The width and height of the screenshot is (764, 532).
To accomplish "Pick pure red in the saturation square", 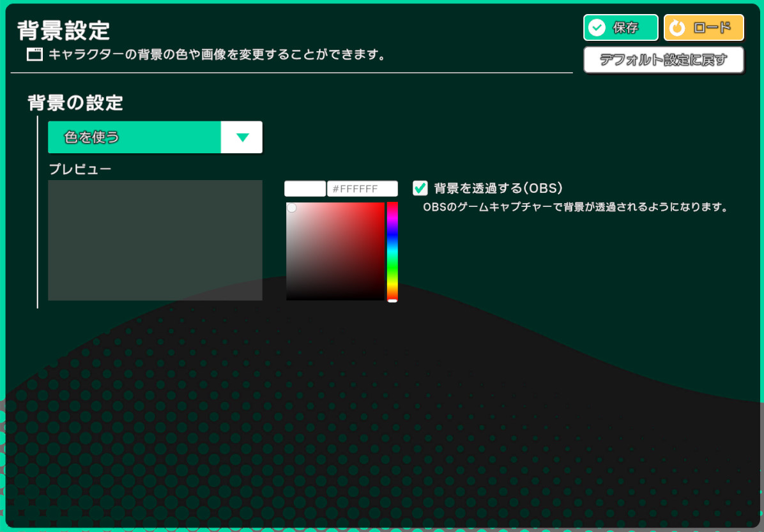I will [x=383, y=204].
